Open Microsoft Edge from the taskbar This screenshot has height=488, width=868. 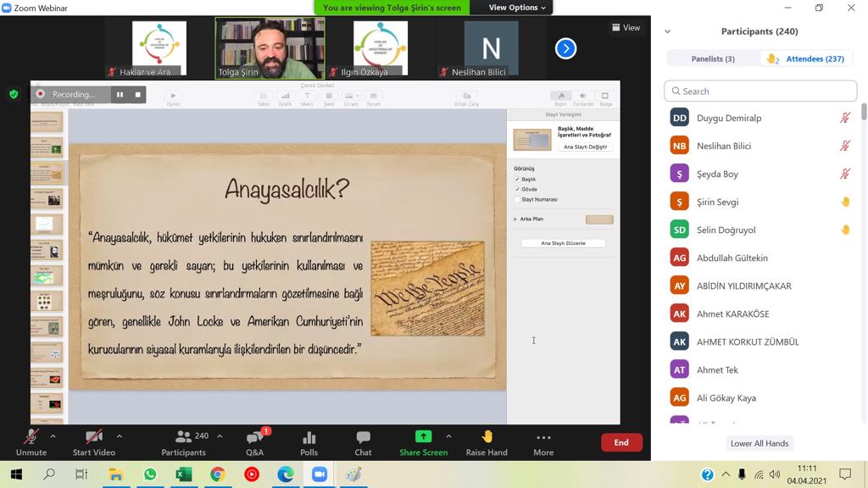coord(286,474)
